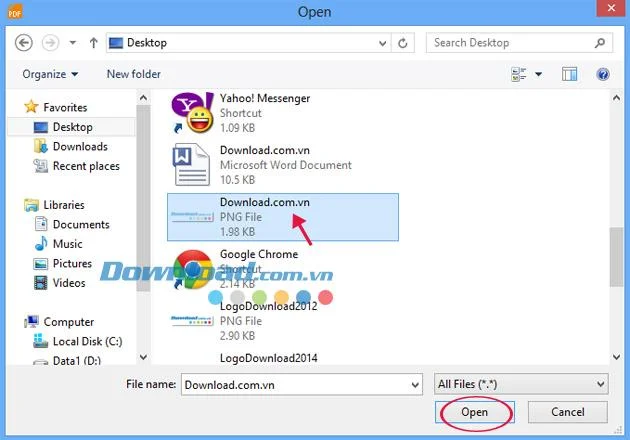Select the Google Chrome shortcut icon
Viewport: 630px width, 440px height.
pos(193,269)
